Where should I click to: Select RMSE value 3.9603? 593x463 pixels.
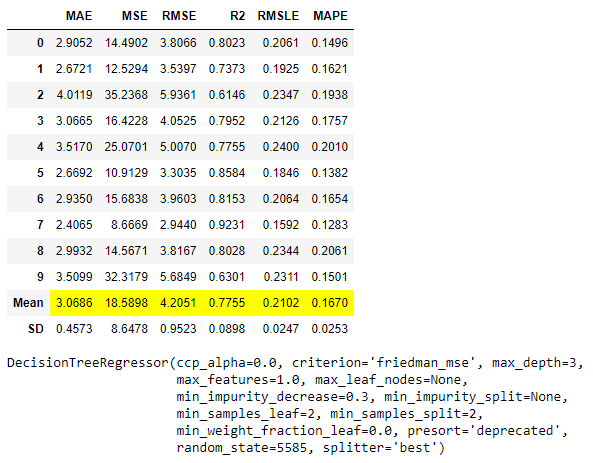coord(178,199)
